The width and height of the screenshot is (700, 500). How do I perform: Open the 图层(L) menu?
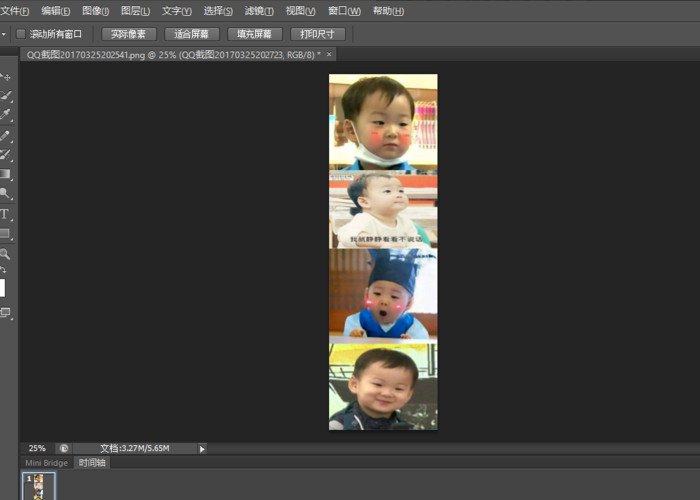pos(135,11)
